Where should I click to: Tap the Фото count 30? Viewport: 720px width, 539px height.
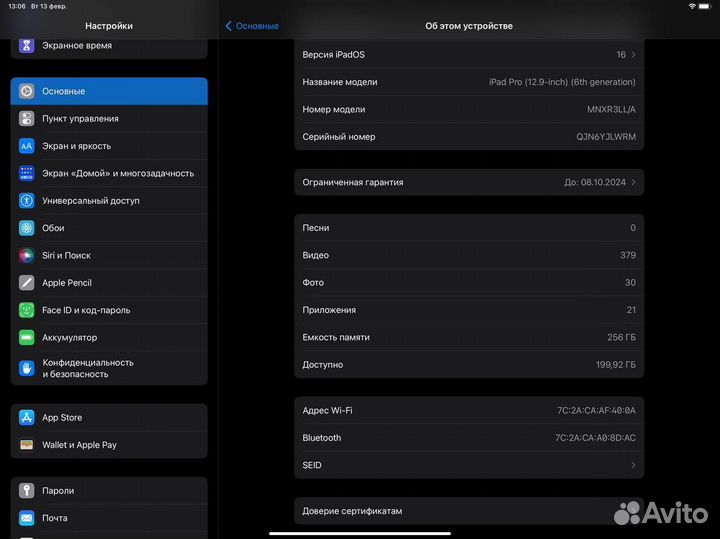point(630,283)
